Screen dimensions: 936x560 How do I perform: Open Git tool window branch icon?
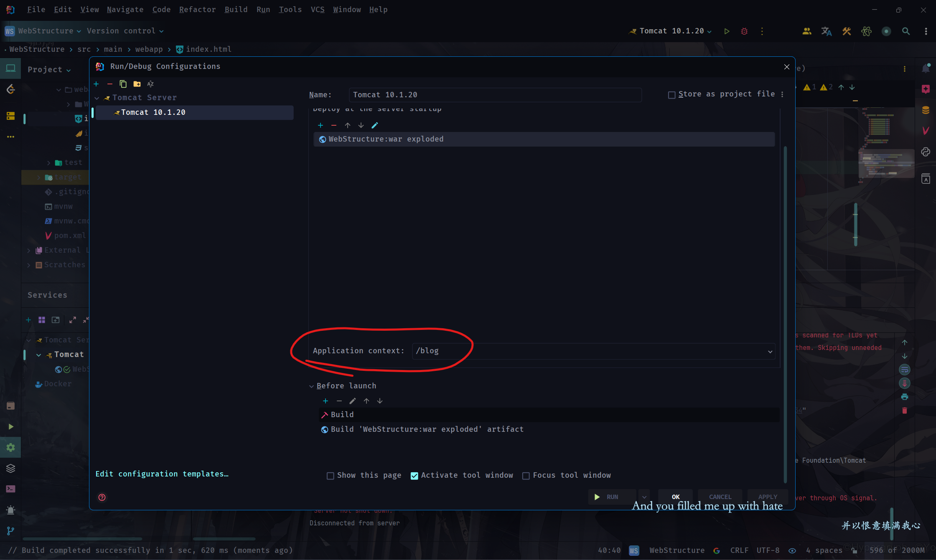(x=10, y=531)
